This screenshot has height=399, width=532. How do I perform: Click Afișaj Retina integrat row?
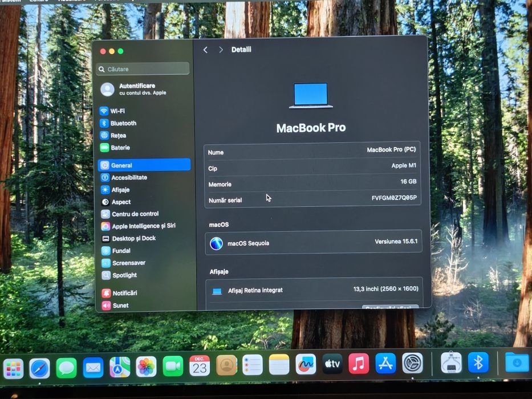click(314, 290)
